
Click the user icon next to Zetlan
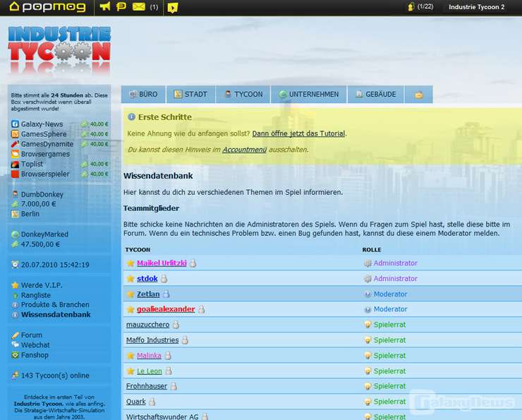166,294
